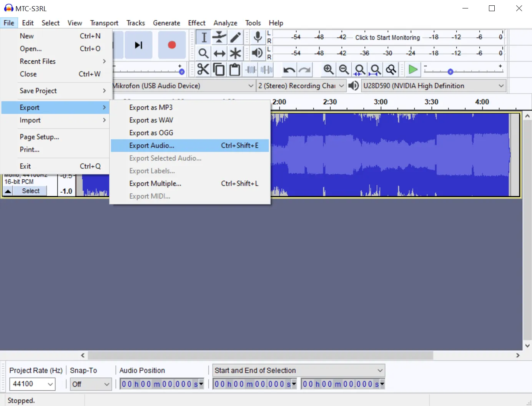Pick the Draw tool pencil

[x=235, y=37]
